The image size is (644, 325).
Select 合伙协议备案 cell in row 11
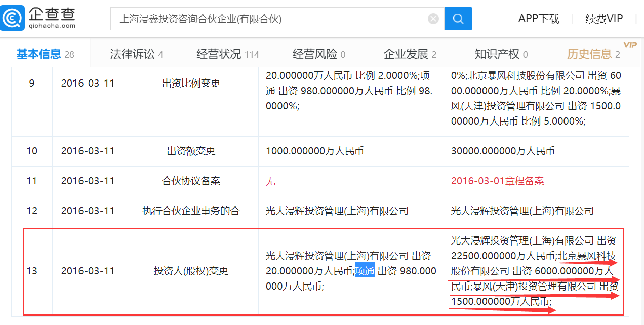pyautogui.click(x=191, y=181)
